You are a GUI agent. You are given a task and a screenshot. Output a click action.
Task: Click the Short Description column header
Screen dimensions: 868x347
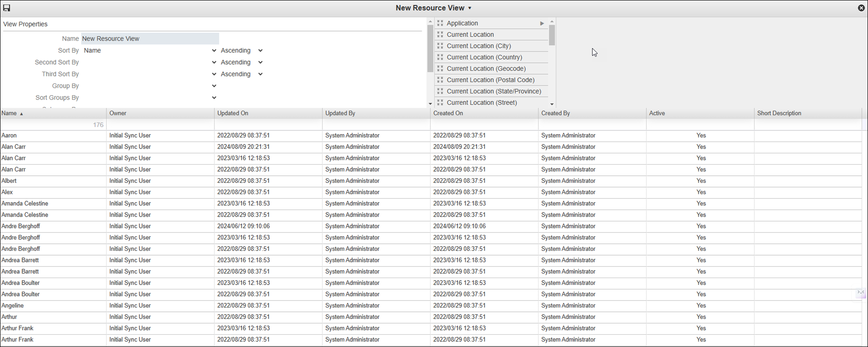[808, 113]
